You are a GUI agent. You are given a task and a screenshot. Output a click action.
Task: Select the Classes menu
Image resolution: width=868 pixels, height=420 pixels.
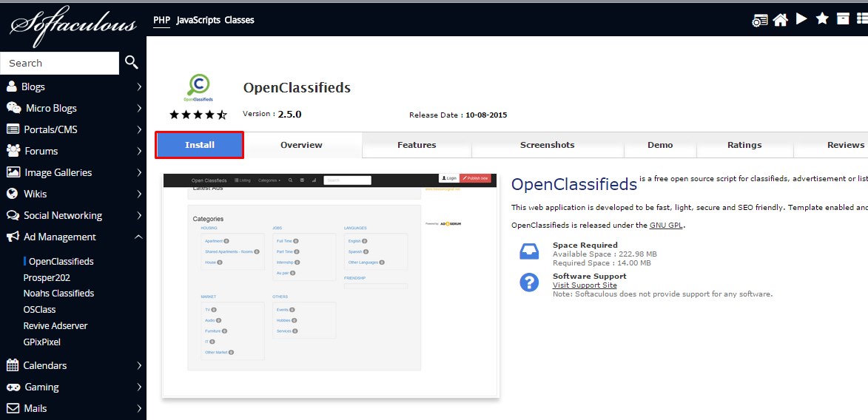coord(239,20)
